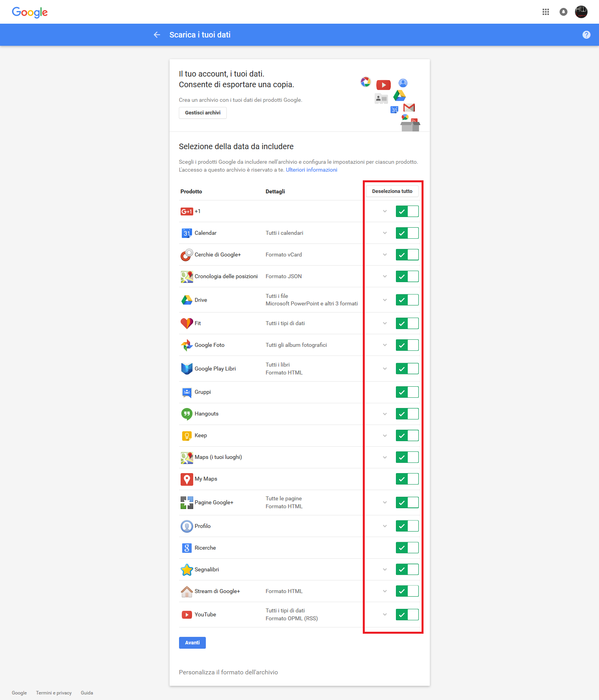Image resolution: width=599 pixels, height=700 pixels.
Task: Click 'Microsoft PowerPoint e altri 3 formati' text
Action: 312,304
